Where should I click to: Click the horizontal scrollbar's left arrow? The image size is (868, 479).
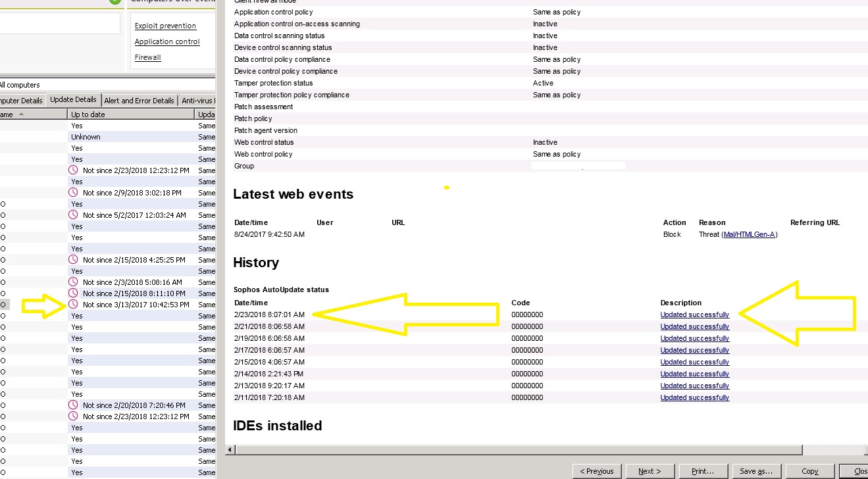[230, 450]
